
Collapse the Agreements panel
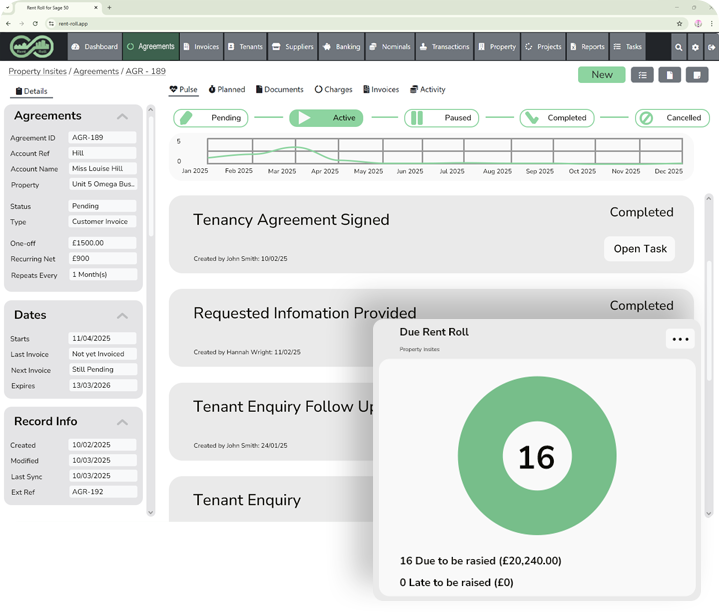point(122,116)
